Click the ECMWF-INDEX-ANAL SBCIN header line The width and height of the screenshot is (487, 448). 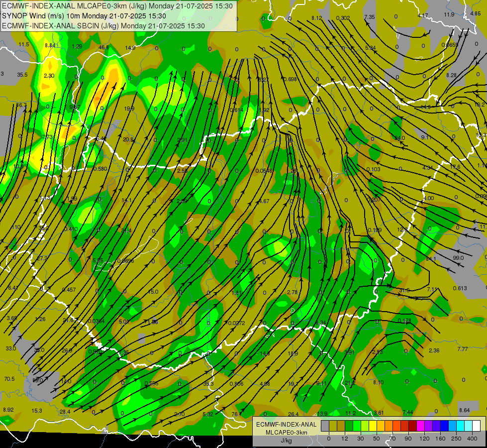pyautogui.click(x=103, y=26)
